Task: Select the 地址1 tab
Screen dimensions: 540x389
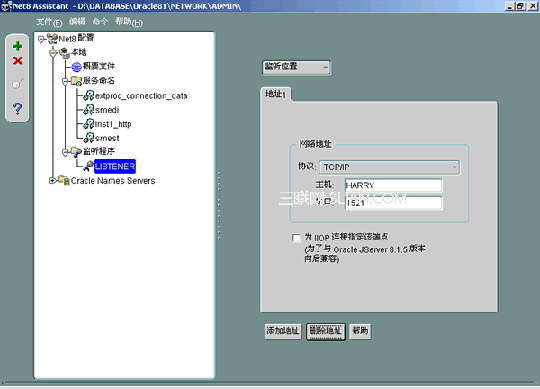Action: point(276,94)
